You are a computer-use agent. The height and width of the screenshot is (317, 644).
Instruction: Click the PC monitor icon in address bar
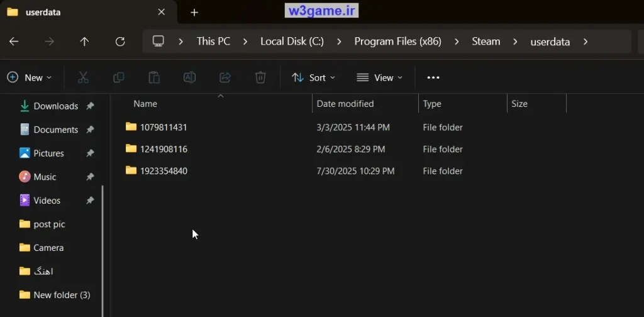point(158,41)
